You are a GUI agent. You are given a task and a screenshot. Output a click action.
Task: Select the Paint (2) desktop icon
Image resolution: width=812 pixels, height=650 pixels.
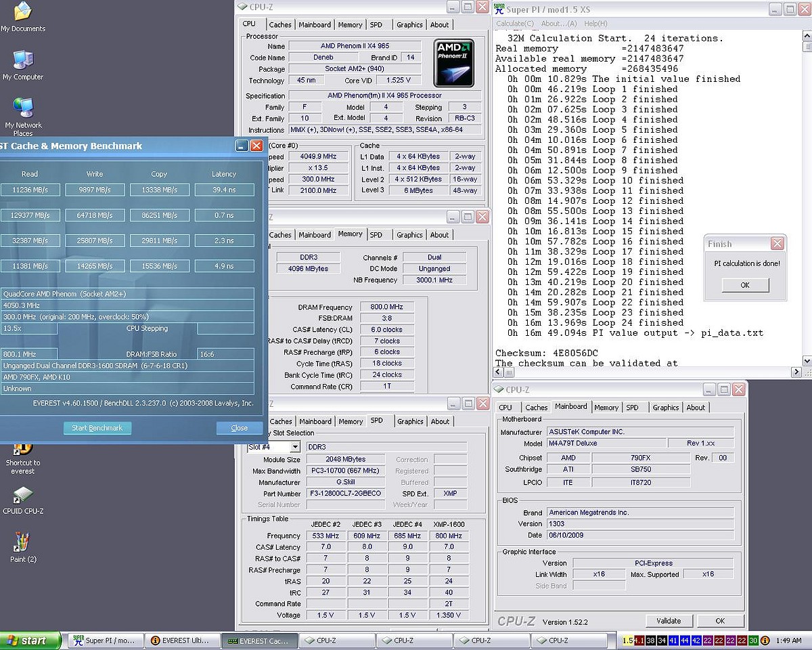(23, 548)
